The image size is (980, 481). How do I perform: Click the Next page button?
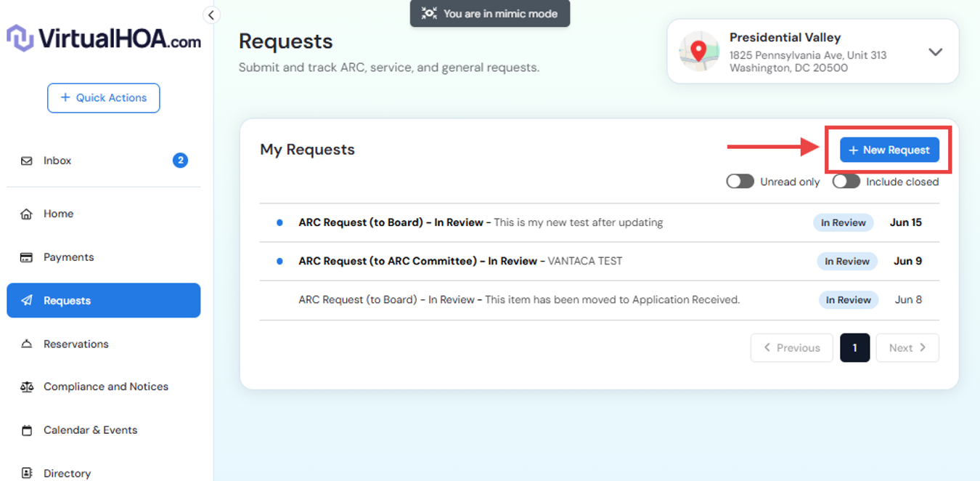907,348
